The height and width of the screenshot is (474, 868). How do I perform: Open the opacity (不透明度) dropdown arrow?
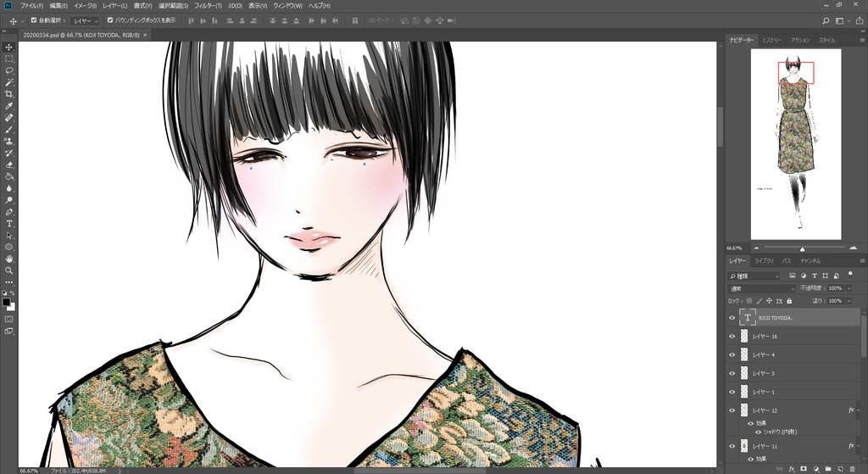click(x=848, y=288)
